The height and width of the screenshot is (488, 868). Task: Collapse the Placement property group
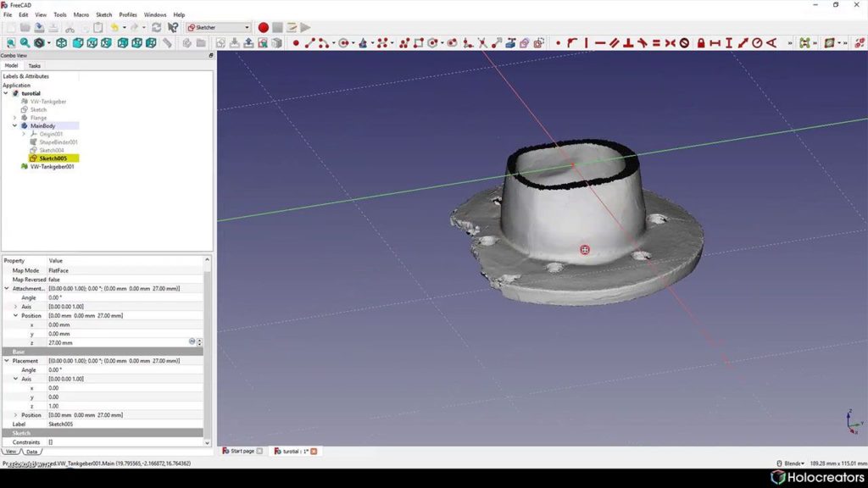[x=7, y=361]
